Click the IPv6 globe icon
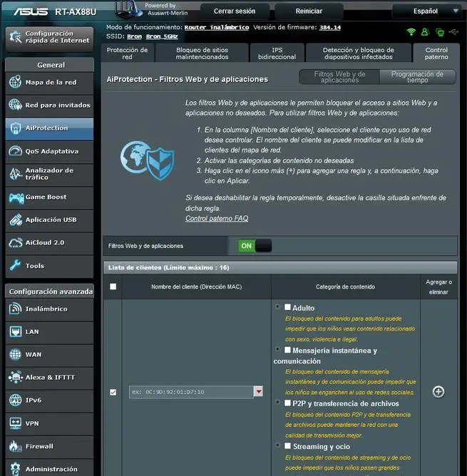The width and height of the screenshot is (467, 476). point(15,400)
